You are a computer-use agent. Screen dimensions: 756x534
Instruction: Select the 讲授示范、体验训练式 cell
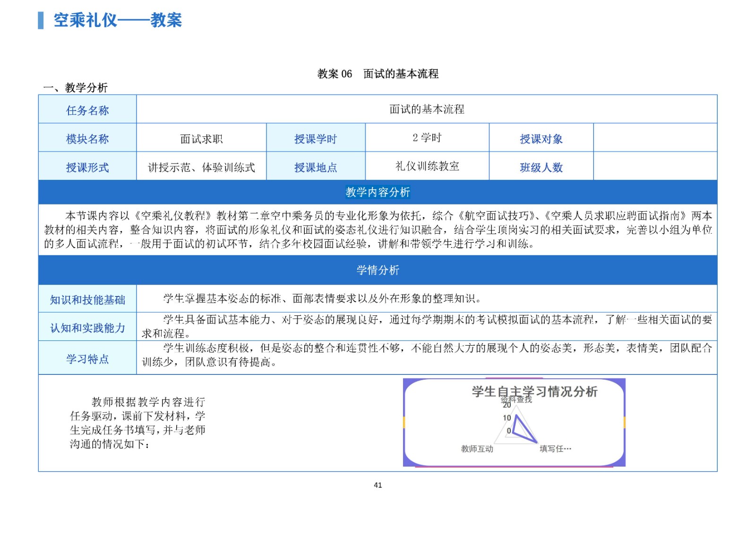click(x=201, y=167)
